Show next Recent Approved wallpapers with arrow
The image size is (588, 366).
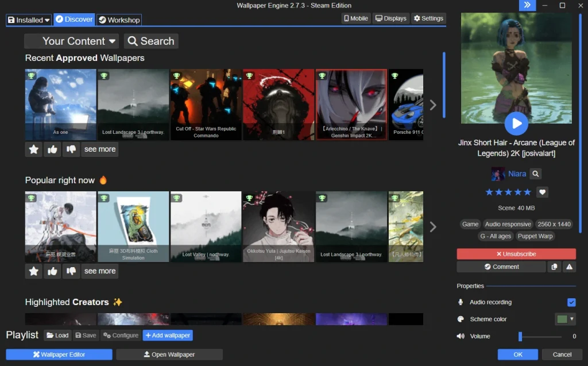(x=433, y=105)
